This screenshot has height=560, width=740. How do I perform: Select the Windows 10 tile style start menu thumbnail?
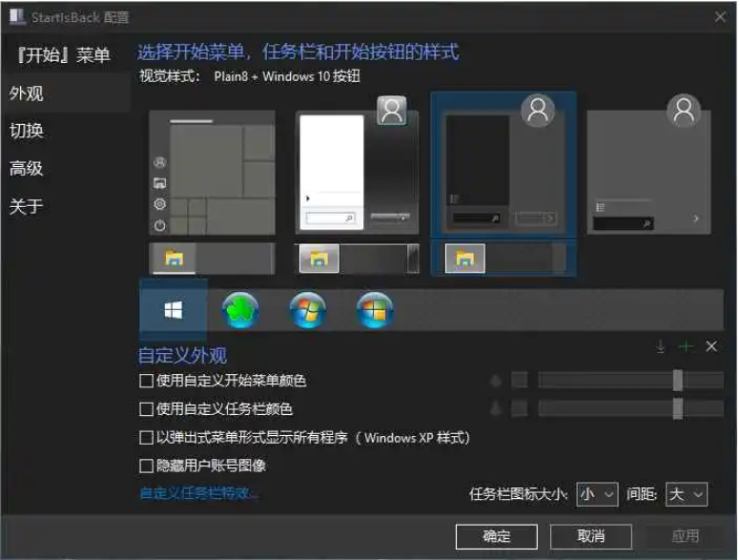(212, 173)
